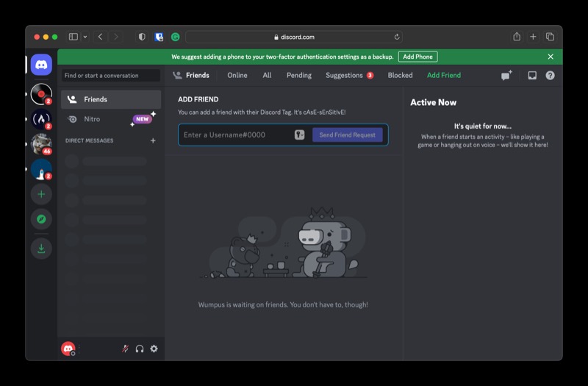Open Explore Public Servers compass icon

41,219
